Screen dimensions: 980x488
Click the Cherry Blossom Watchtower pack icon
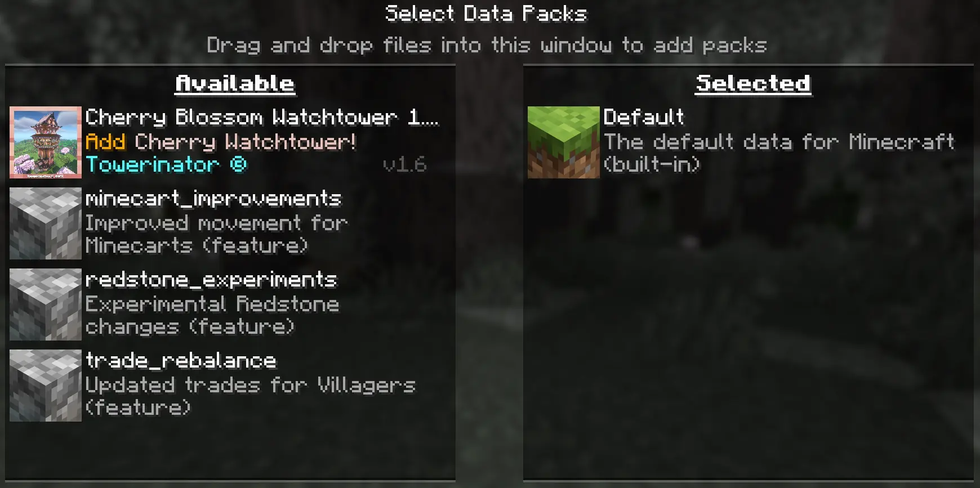[46, 142]
